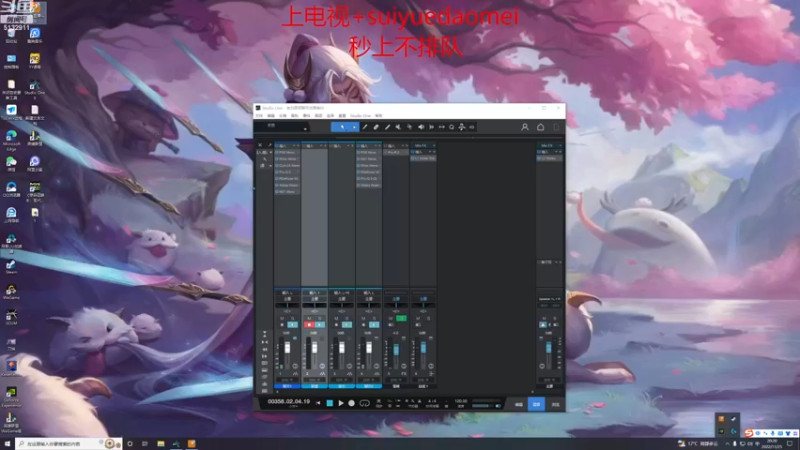800x450 pixels.
Task: Close the mixer console with X icon
Action: (260, 145)
